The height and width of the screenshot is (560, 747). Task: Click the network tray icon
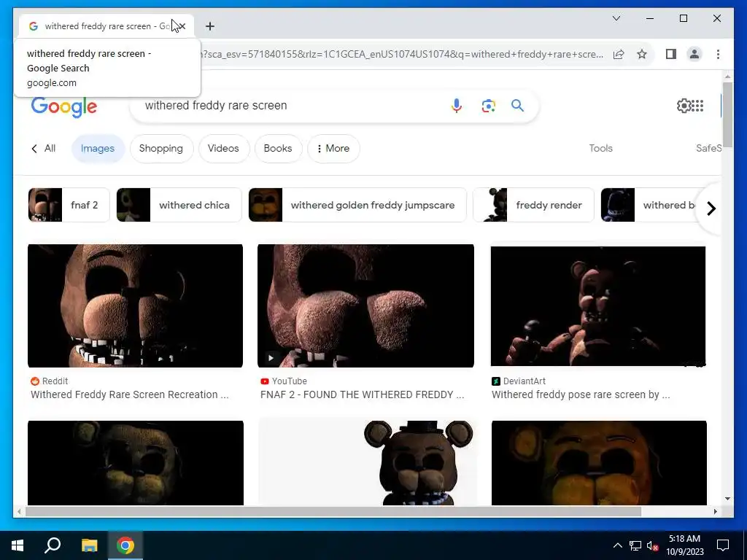(x=635, y=545)
